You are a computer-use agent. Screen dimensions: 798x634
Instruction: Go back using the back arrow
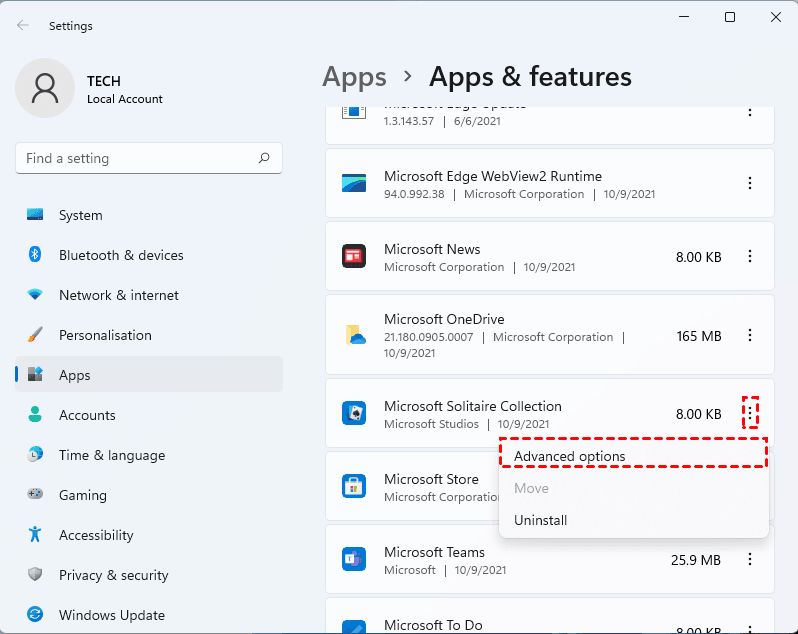(x=23, y=26)
